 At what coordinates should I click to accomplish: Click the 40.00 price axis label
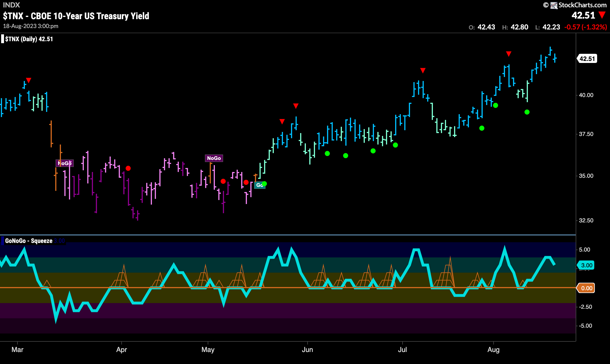pyautogui.click(x=586, y=95)
